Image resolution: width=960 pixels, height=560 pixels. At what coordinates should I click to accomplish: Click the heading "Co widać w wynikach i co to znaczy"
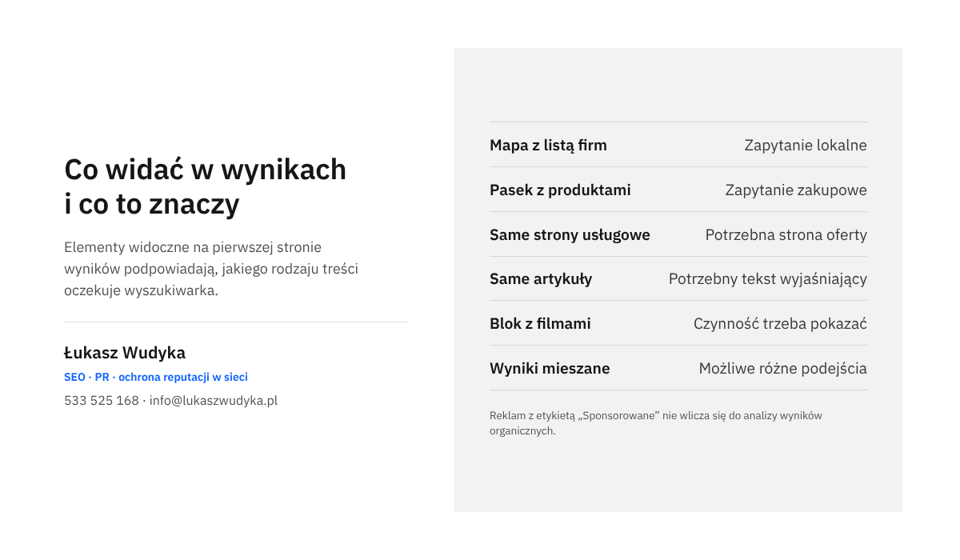205,186
